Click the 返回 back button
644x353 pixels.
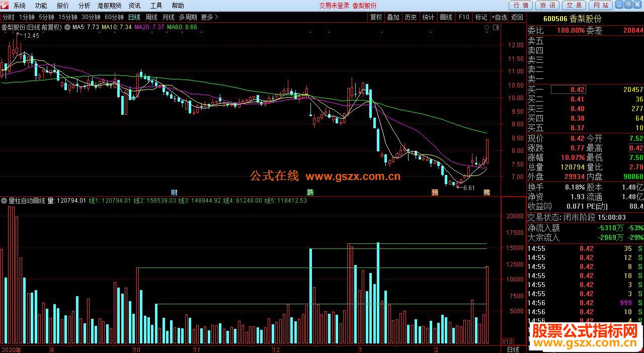[517, 17]
